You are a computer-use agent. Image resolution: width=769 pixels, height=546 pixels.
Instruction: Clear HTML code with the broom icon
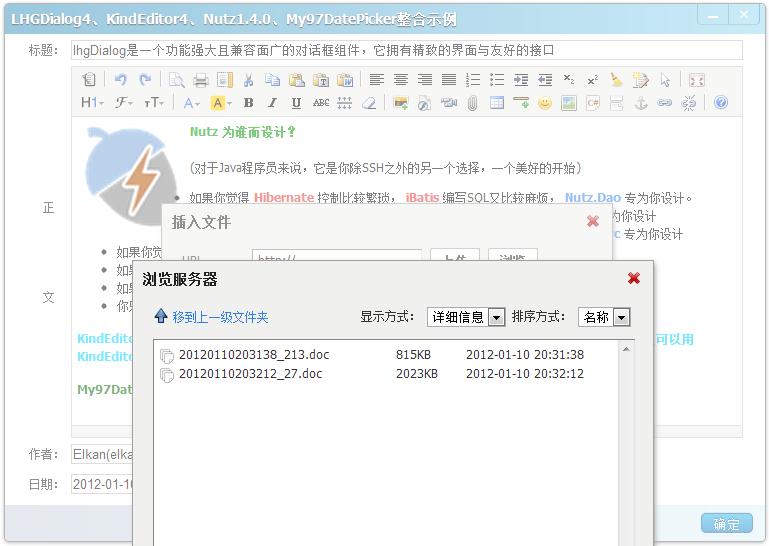click(x=617, y=79)
